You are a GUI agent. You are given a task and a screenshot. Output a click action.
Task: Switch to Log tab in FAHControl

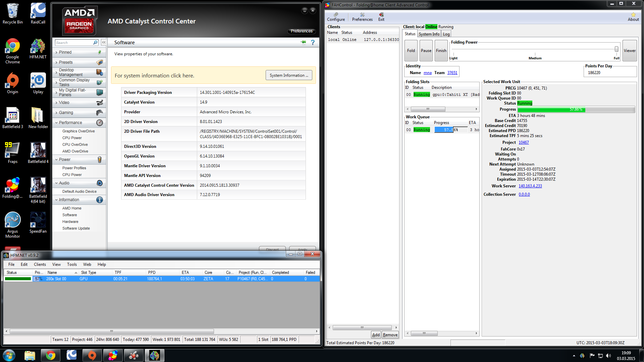(446, 34)
